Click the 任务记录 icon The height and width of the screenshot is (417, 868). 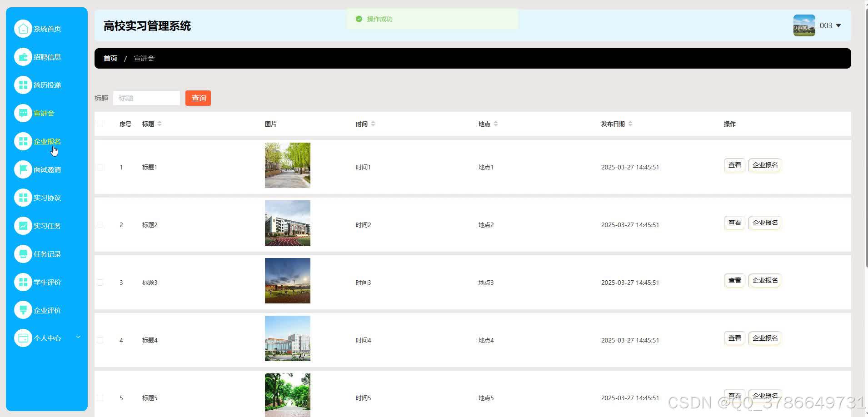click(23, 254)
